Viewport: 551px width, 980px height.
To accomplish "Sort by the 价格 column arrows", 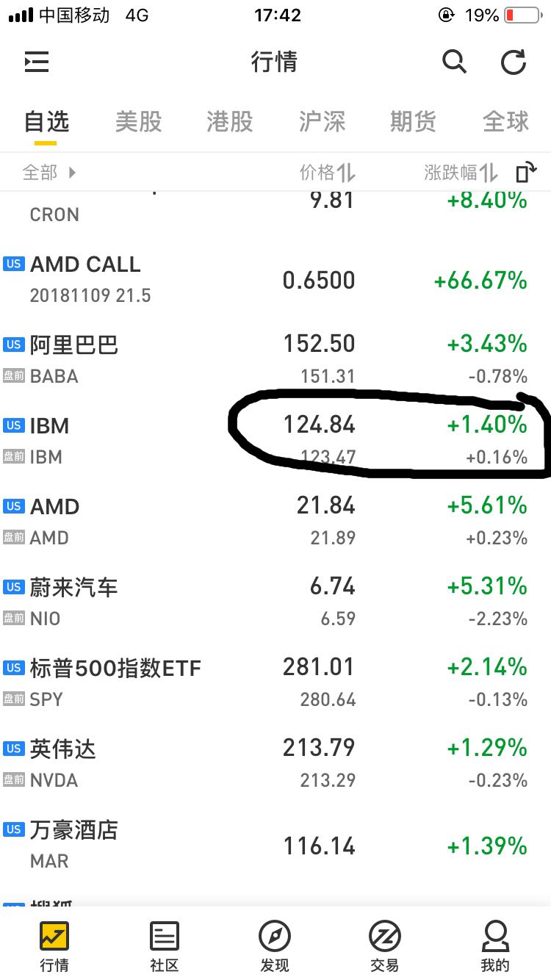I will (346, 173).
